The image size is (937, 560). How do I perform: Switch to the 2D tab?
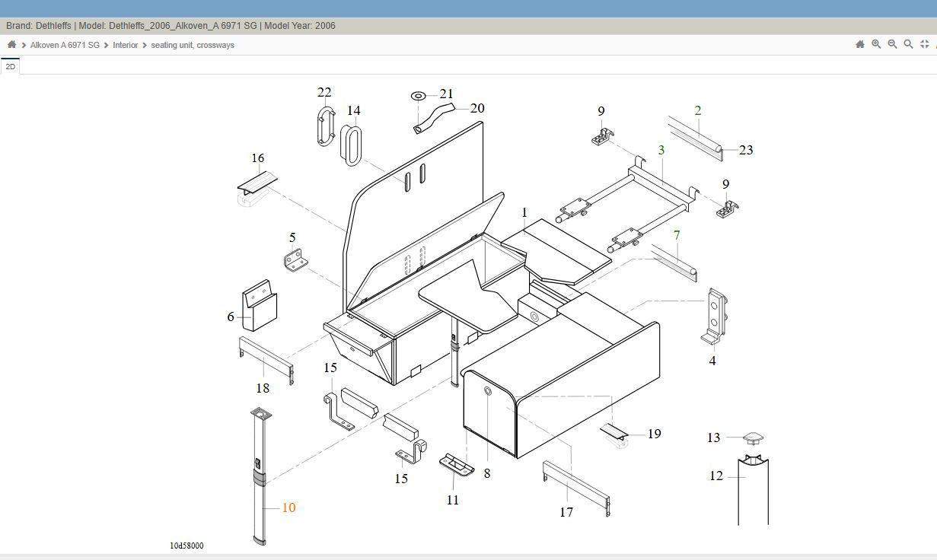pos(10,67)
